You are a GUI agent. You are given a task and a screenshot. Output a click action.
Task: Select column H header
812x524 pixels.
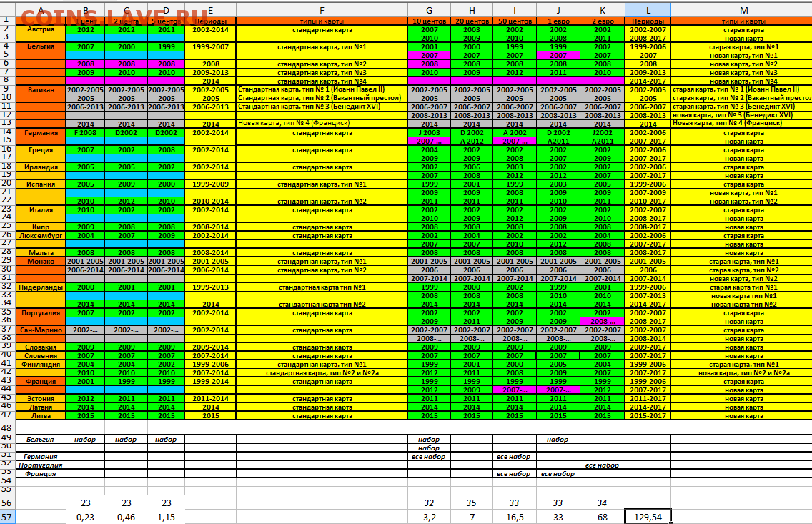(x=472, y=10)
